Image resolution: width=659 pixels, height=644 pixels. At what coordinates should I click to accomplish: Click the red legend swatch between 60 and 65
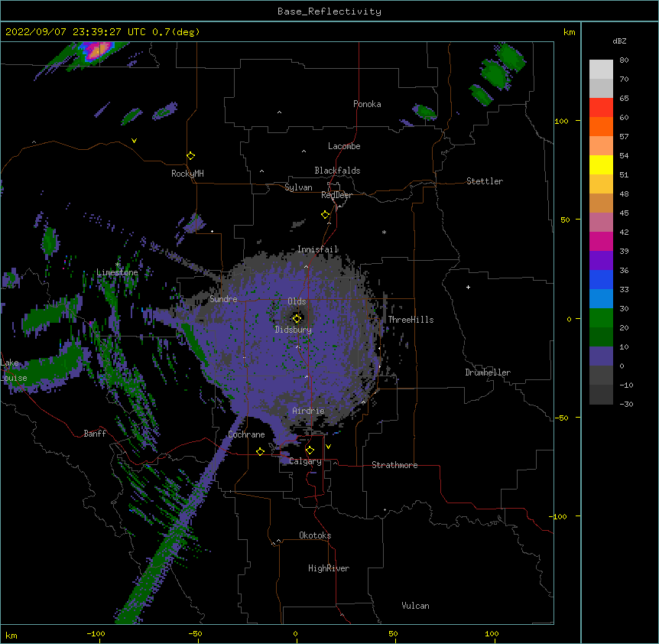coord(601,108)
